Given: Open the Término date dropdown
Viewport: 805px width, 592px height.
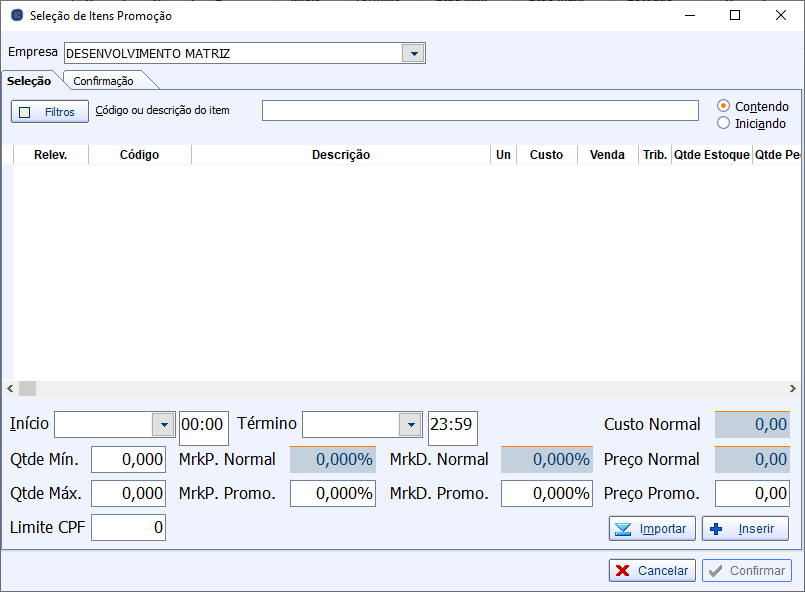Looking at the screenshot, I should click(411, 425).
